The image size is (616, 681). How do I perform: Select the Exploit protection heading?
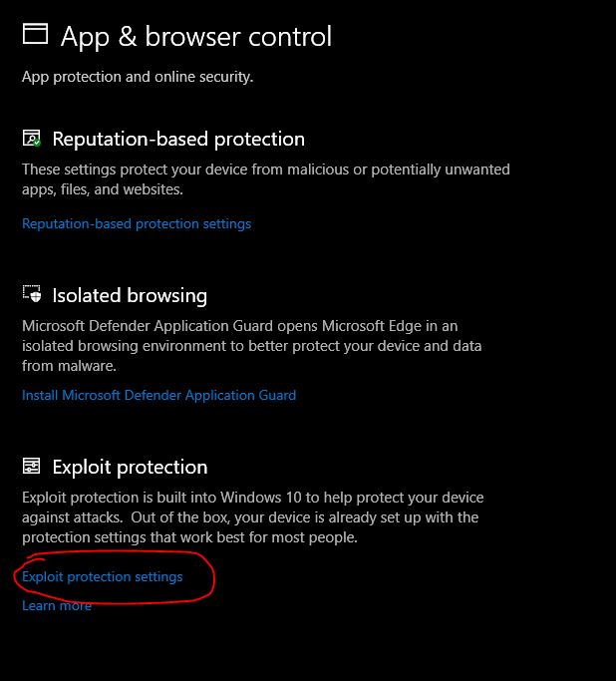[130, 468]
